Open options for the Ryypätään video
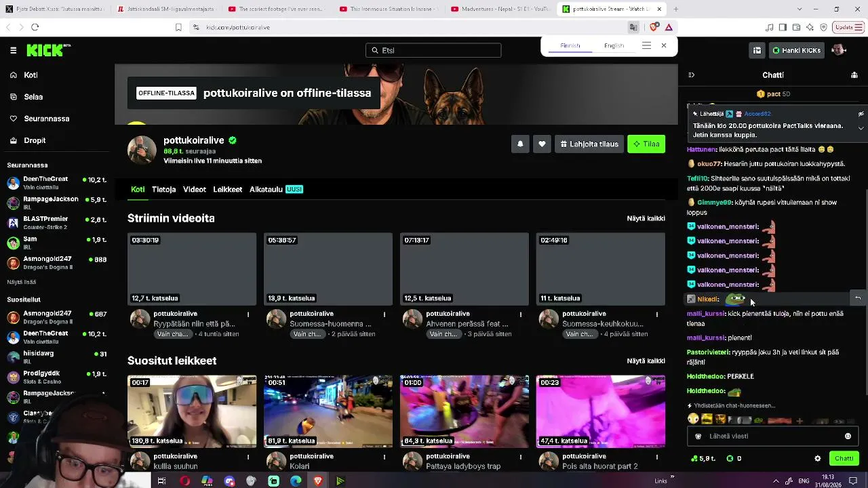The height and width of the screenshot is (488, 868). tap(248, 314)
